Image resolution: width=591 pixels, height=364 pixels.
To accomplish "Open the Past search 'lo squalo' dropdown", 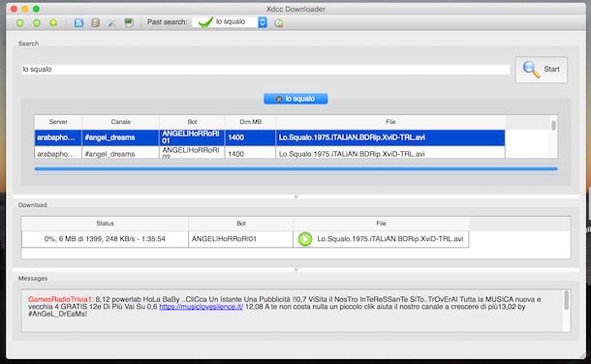I will tap(230, 22).
